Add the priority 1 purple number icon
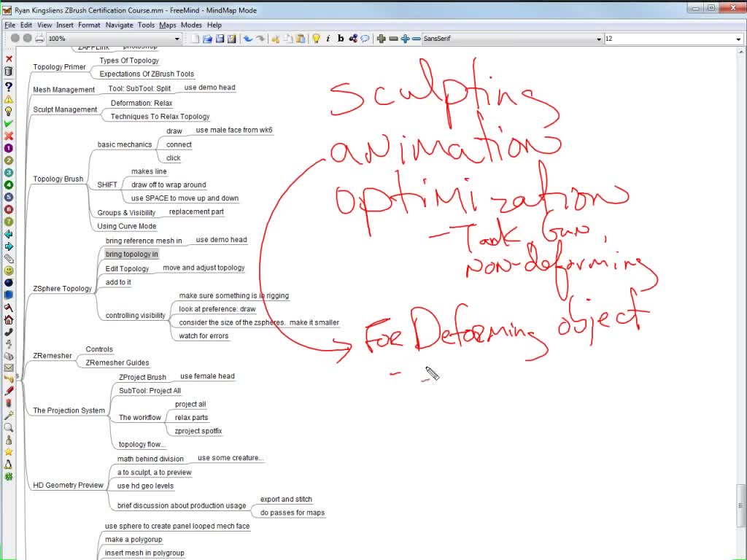The width and height of the screenshot is (747, 560). [9, 148]
